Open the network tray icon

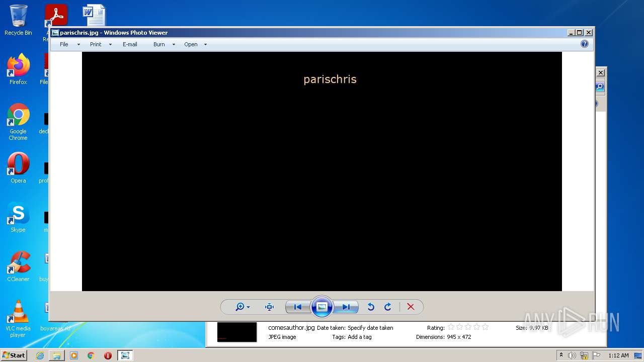click(584, 355)
